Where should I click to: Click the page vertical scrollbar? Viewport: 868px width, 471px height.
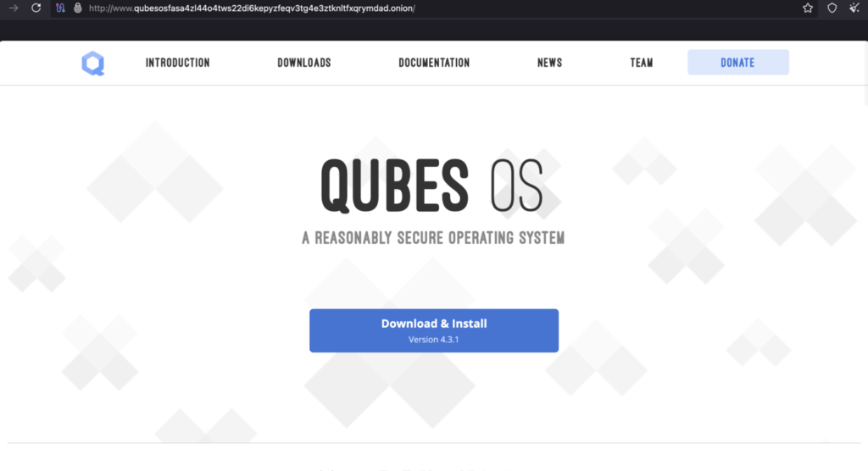pyautogui.click(x=865, y=72)
